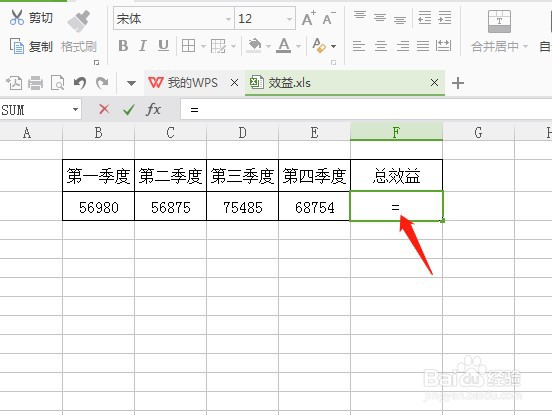Apply fill color bucket

click(x=254, y=46)
